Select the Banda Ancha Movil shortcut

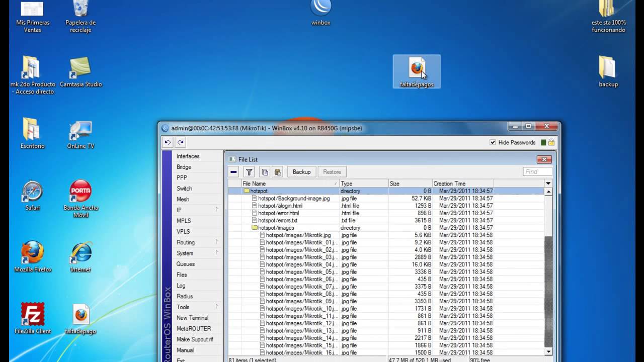click(x=80, y=199)
